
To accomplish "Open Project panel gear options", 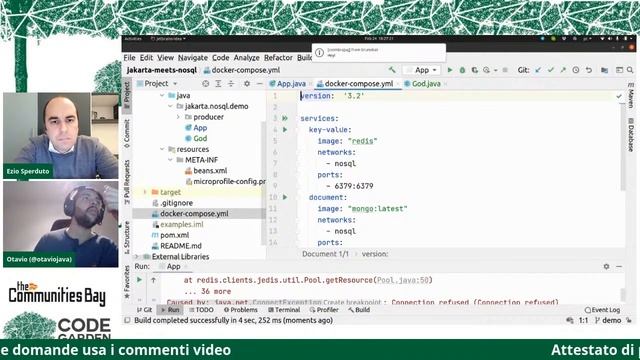I will coord(247,84).
